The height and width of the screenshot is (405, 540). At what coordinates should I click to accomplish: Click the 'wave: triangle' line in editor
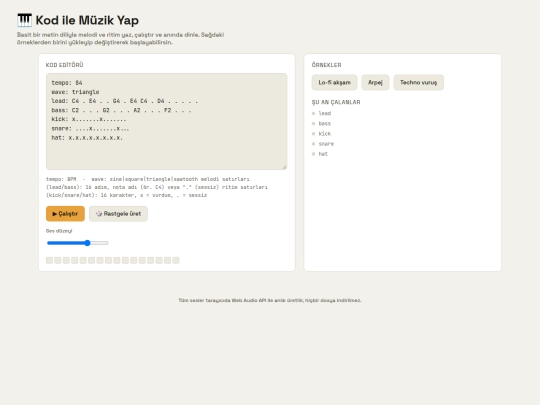[x=75, y=92]
